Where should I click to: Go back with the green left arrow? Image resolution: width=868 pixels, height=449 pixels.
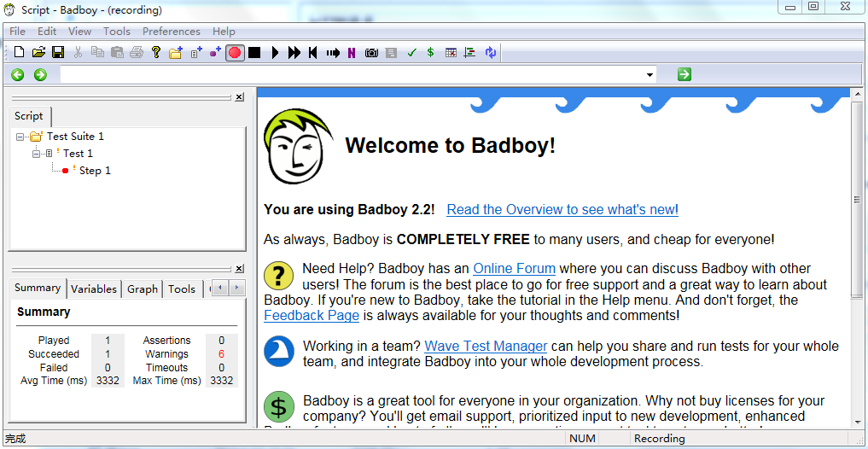[18, 74]
